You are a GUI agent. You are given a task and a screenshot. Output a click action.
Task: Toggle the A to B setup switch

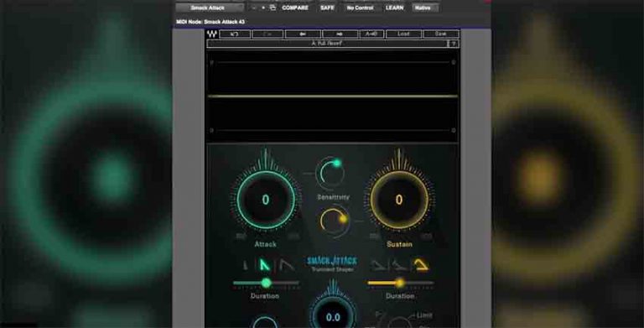point(371,34)
